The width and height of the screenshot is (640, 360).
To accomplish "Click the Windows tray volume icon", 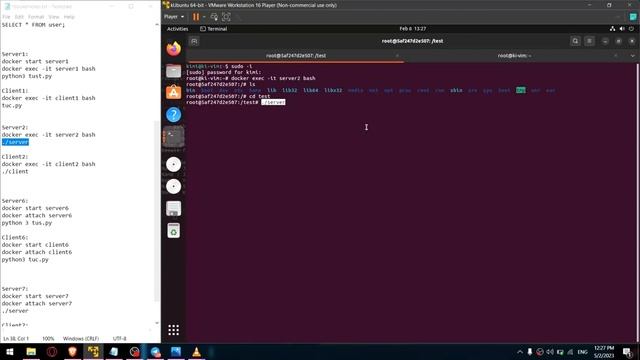I will coord(550,352).
